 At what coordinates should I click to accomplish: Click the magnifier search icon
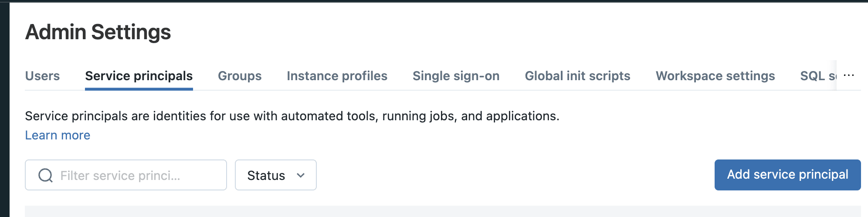pos(46,175)
